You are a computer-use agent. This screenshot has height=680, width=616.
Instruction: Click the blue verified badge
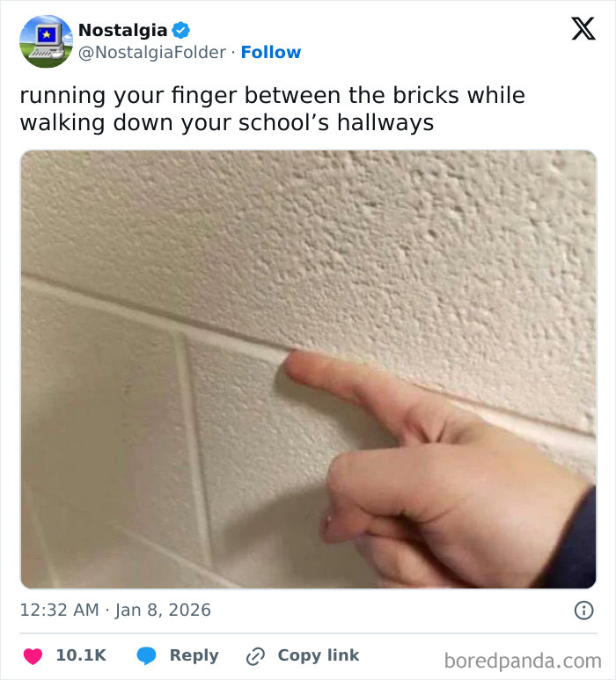coord(181,31)
